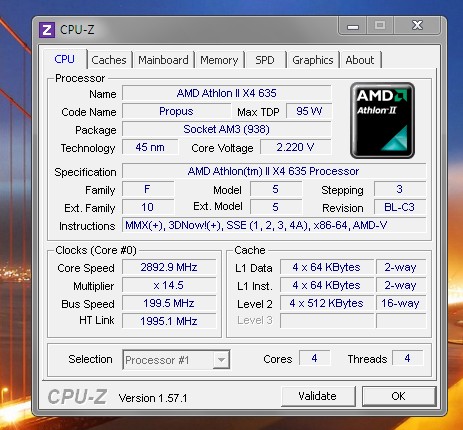Click the Model value 5
Image resolution: width=463 pixels, height=430 pixels.
pyautogui.click(x=276, y=189)
